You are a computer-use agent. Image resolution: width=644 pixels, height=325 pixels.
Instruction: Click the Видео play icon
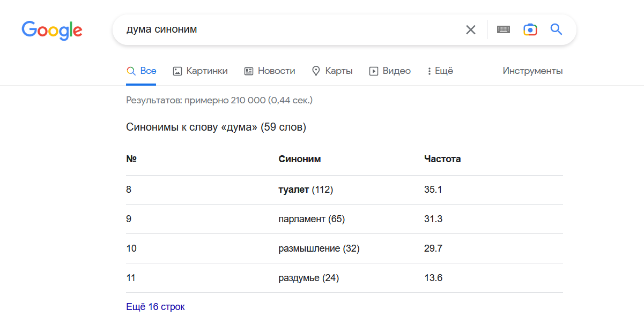tap(374, 71)
